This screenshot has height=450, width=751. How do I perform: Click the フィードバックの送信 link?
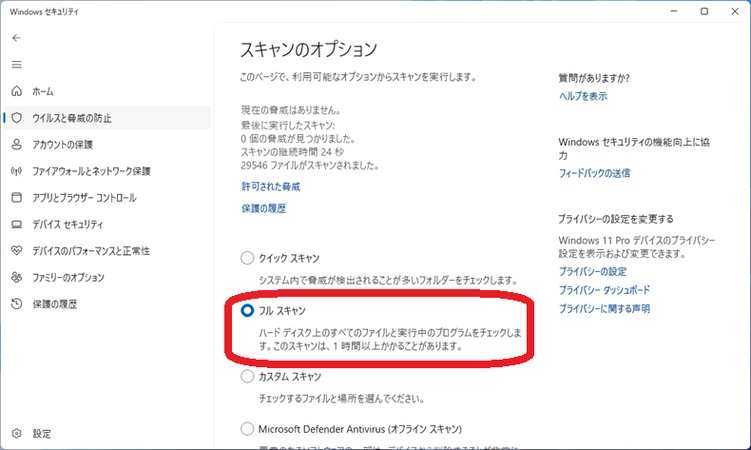pyautogui.click(x=594, y=173)
